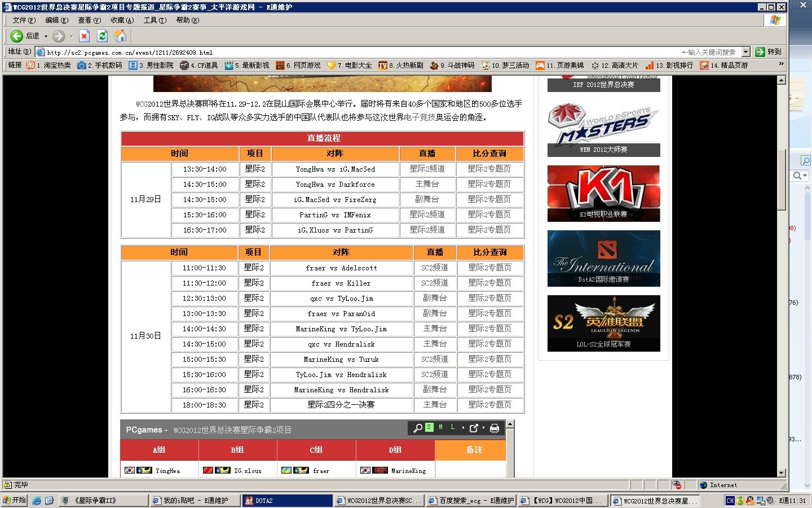The height and width of the screenshot is (508, 812).
Task: Print the bracket with printer icon
Action: click(x=495, y=428)
